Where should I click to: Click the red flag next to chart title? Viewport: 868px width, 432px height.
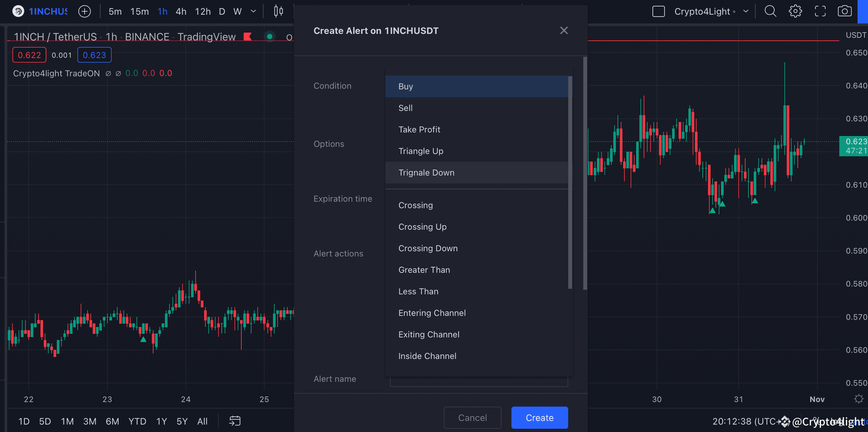coord(248,37)
